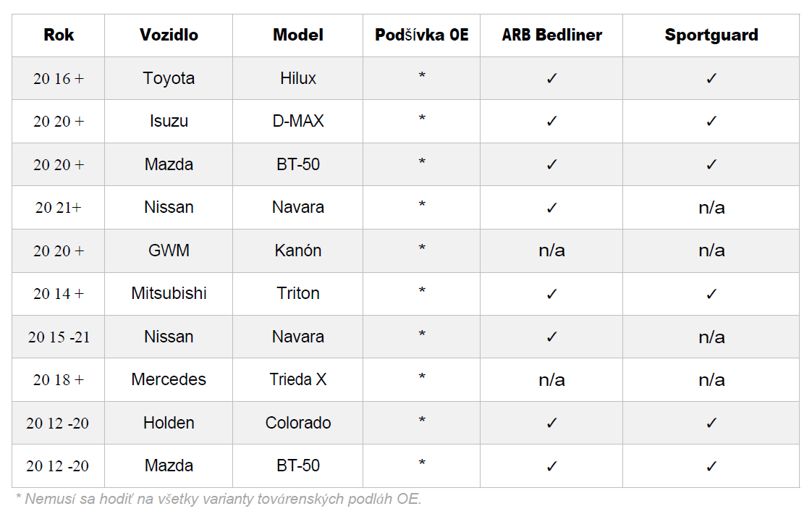Click Sportguard n/a for GWM Kanón
This screenshot has height=514, width=812.
pos(711,250)
